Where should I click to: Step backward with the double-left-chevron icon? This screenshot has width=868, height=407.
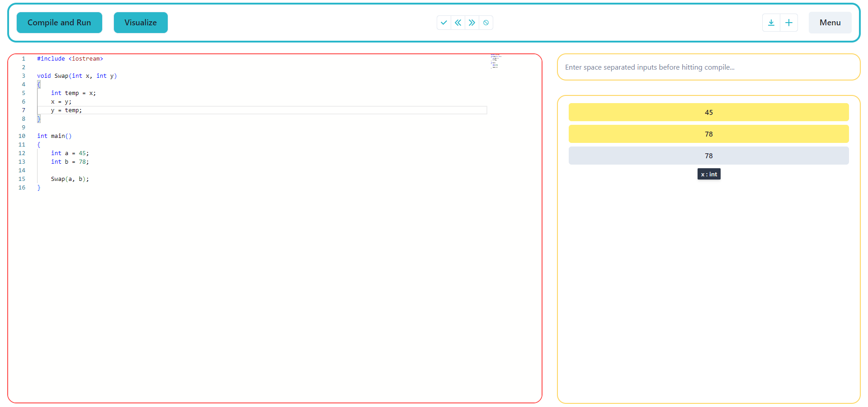(458, 22)
